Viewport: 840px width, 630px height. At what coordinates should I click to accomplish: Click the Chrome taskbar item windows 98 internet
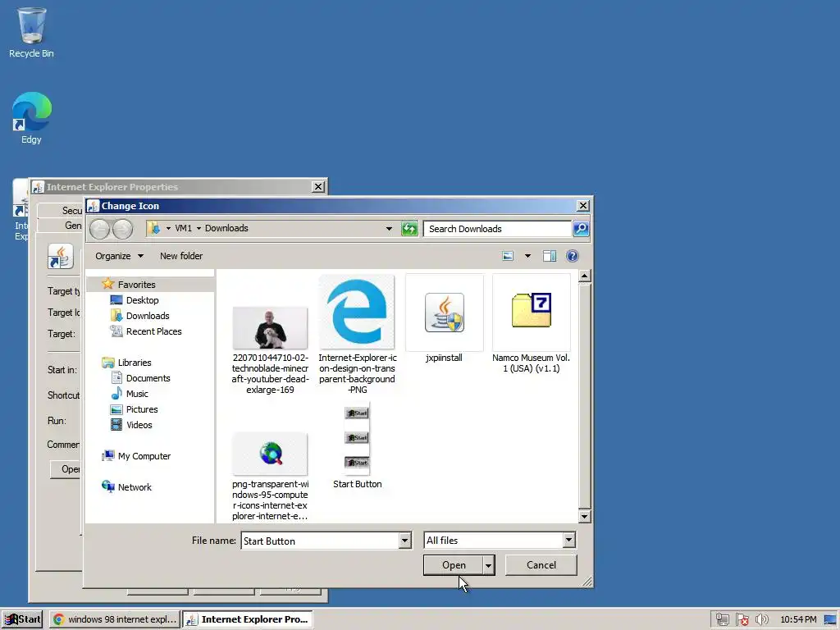coord(115,619)
